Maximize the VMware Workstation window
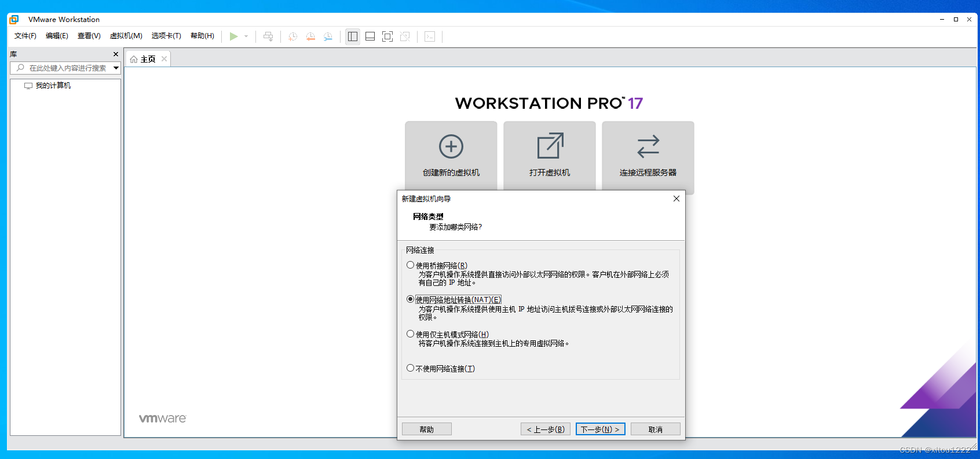Screen dimensions: 980x459 tap(956, 19)
